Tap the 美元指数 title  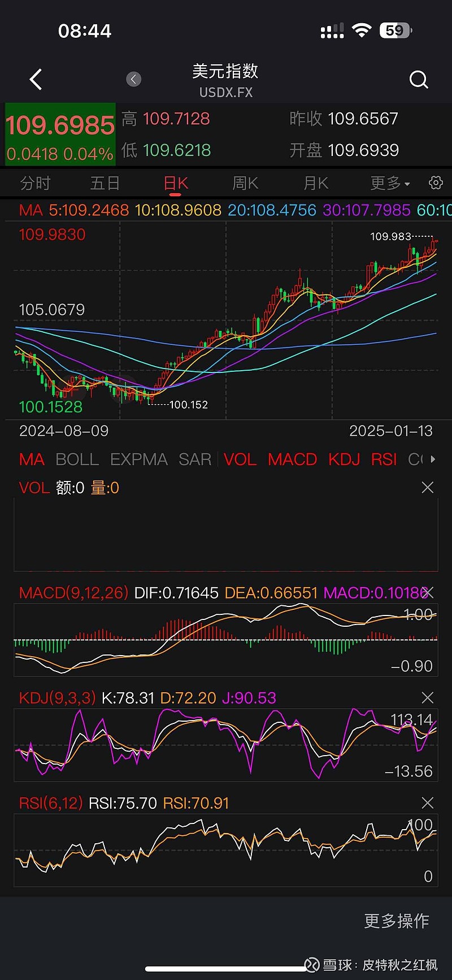tap(225, 71)
